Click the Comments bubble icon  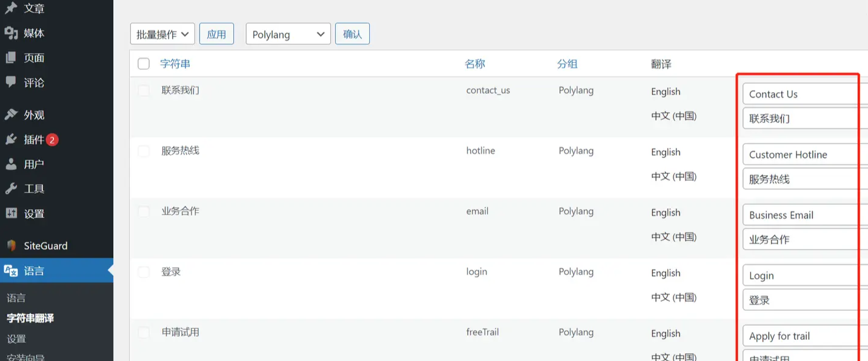pyautogui.click(x=11, y=82)
